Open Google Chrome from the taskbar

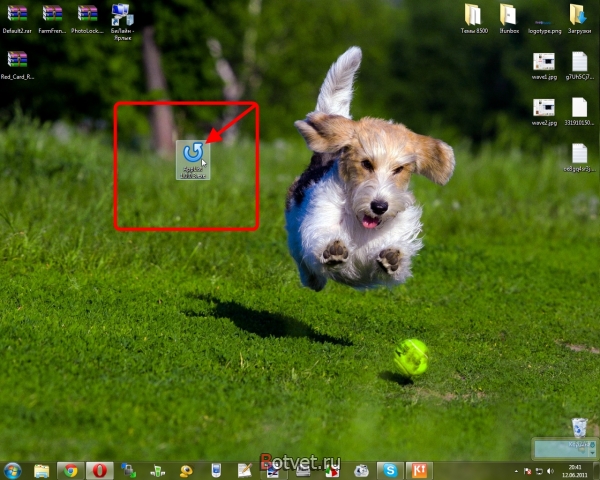click(x=69, y=470)
